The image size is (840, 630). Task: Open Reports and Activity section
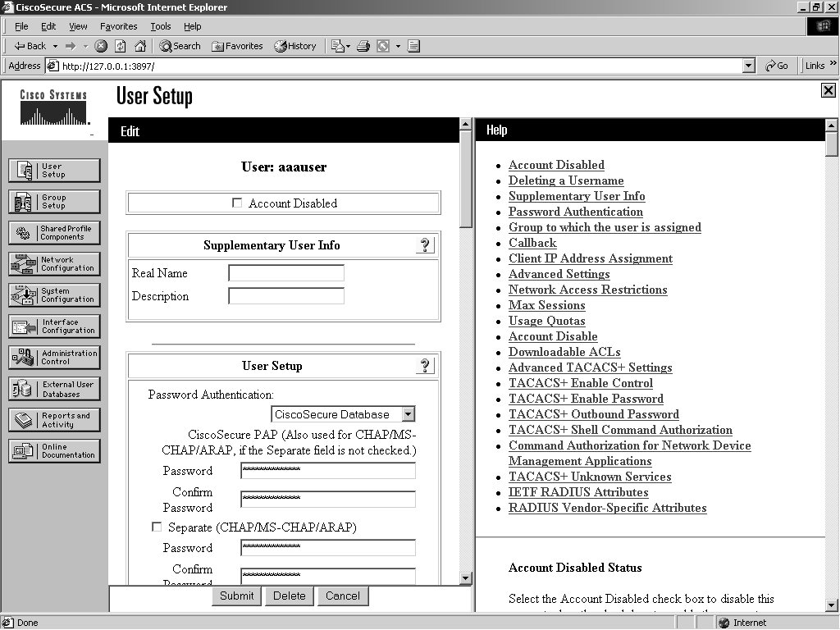click(54, 420)
